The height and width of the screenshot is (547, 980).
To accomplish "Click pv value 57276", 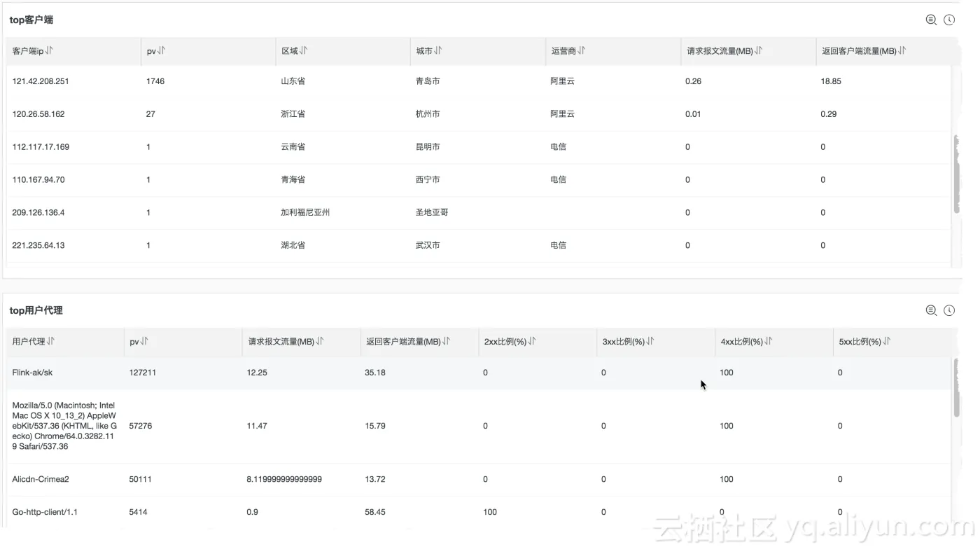I will coord(141,426).
